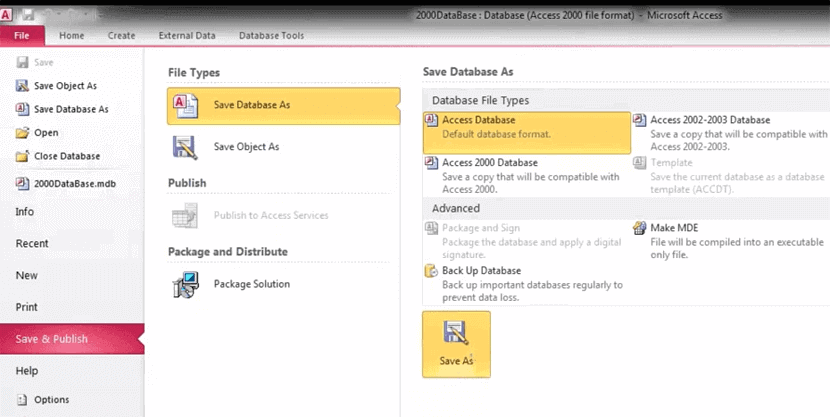Screen dimensions: 830x417
Task: Open the Database Tools tab
Action: pos(271,36)
